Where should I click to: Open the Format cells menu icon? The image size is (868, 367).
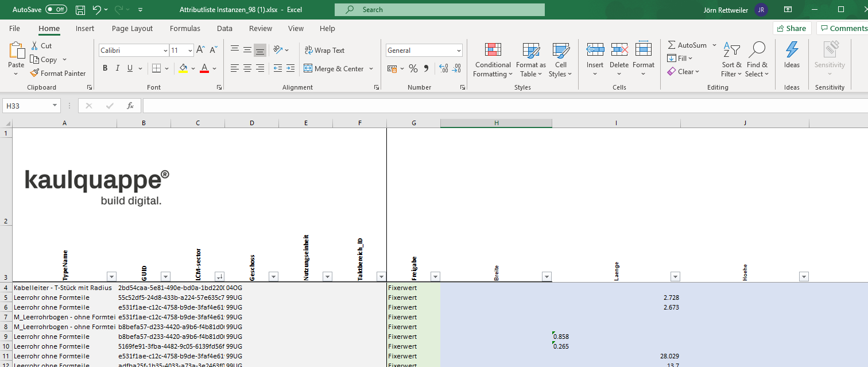[x=644, y=50]
